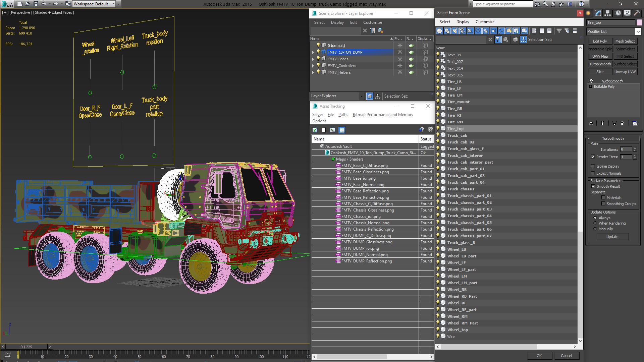The image size is (644, 362).
Task: Click the funnel filter icon in Select From Scene
Action: tap(559, 31)
